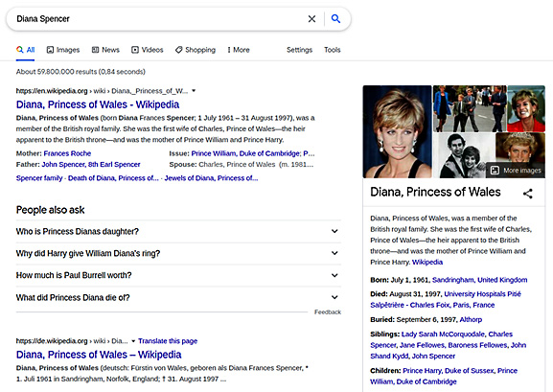
Task: Open the More options menu
Action: click(239, 50)
